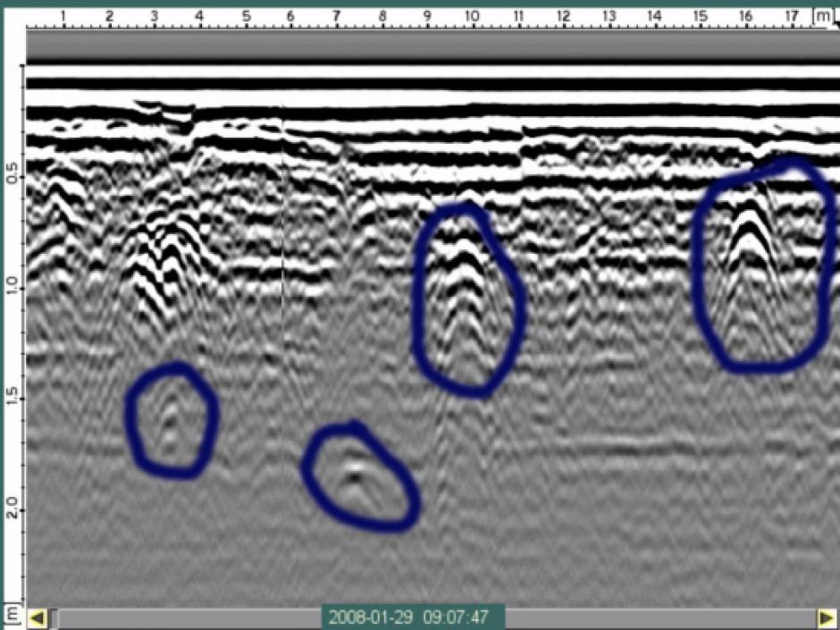Click the empty horizontal scrollbar track right of timestamp
Screen dimensions: 840x630
(x=659, y=617)
